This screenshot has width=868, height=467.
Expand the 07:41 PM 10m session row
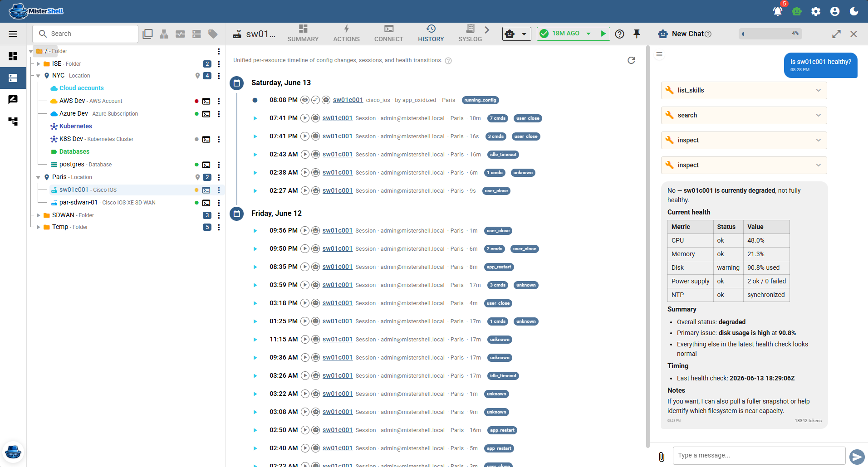click(255, 118)
